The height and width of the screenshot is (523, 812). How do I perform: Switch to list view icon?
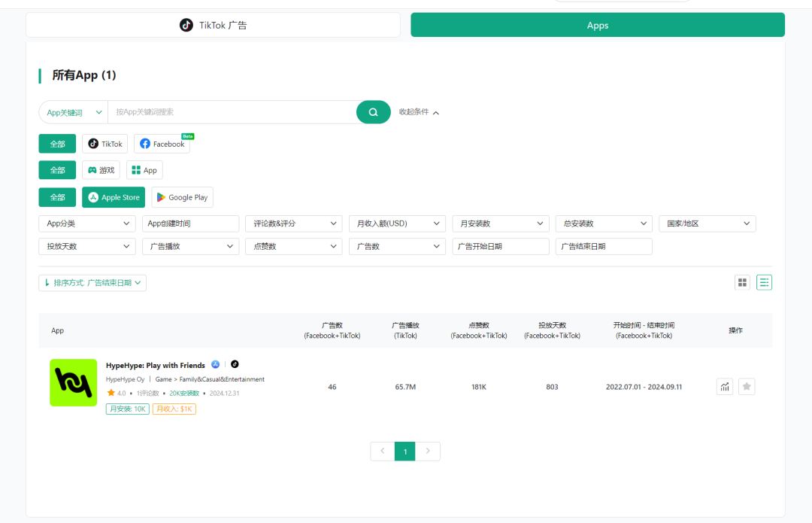pos(764,282)
